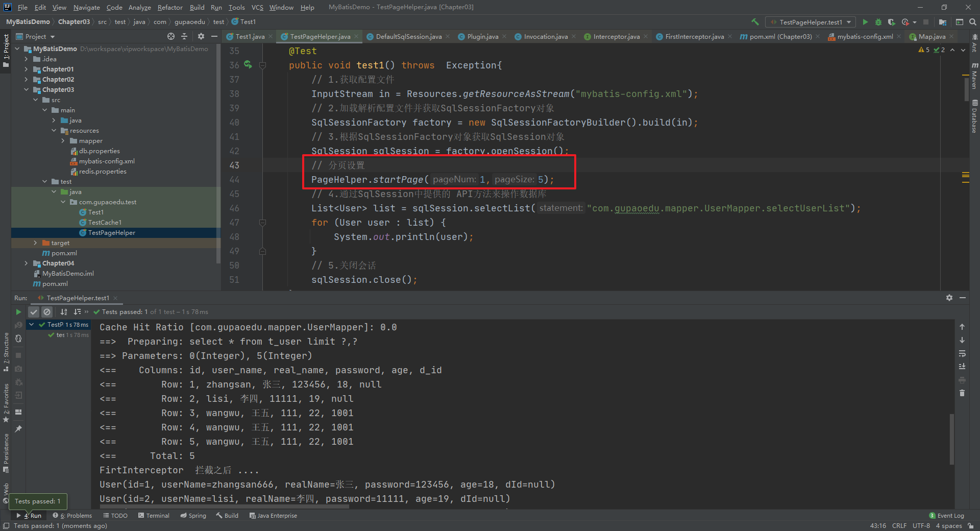The image size is (980, 531).
Task: Open Project Structure from toolbar icon
Action: point(943,22)
